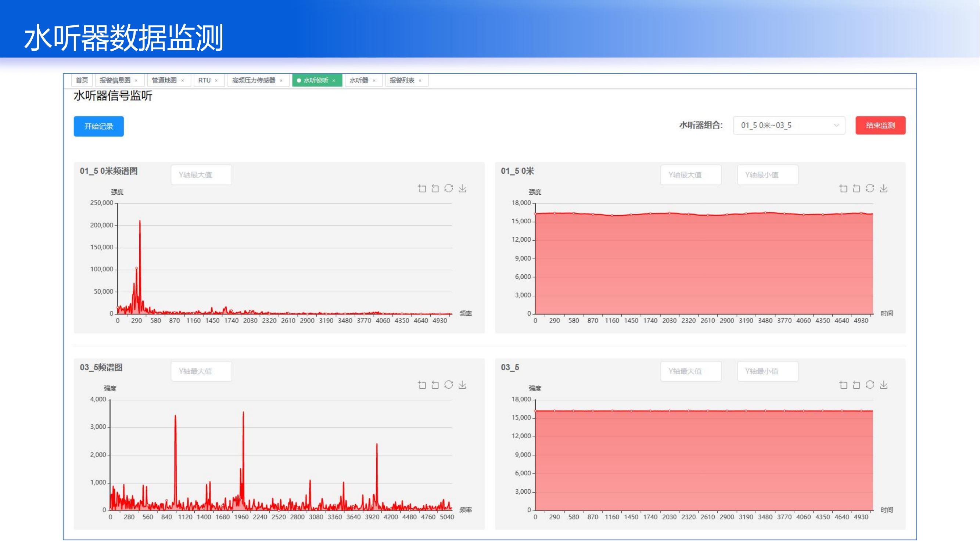Screen dimensions: 980x551
Task: Click restore icon on 03_5频谱图 chart
Action: (449, 385)
